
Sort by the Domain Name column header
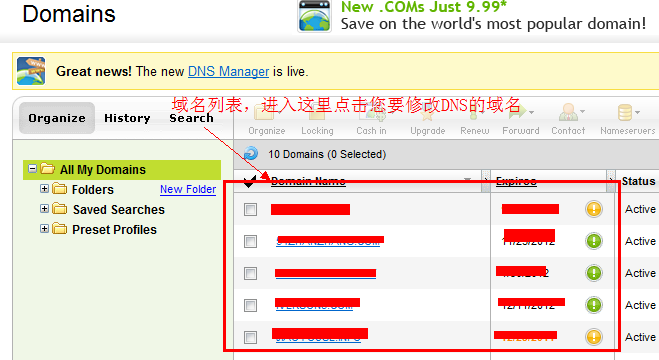pos(308,181)
